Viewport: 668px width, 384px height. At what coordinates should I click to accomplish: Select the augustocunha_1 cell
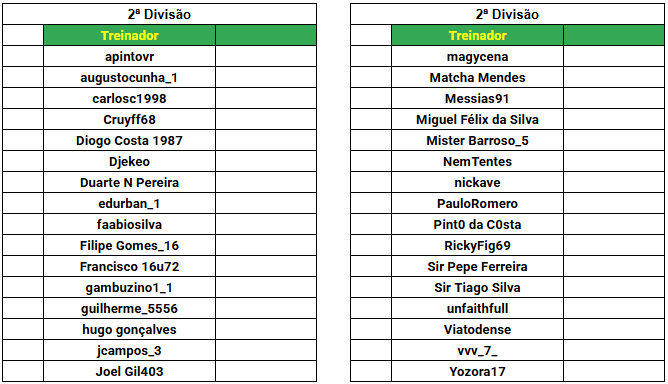click(x=130, y=77)
